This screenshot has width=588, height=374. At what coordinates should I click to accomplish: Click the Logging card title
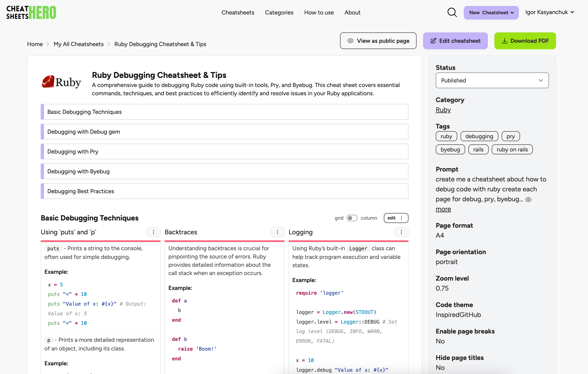[301, 232]
